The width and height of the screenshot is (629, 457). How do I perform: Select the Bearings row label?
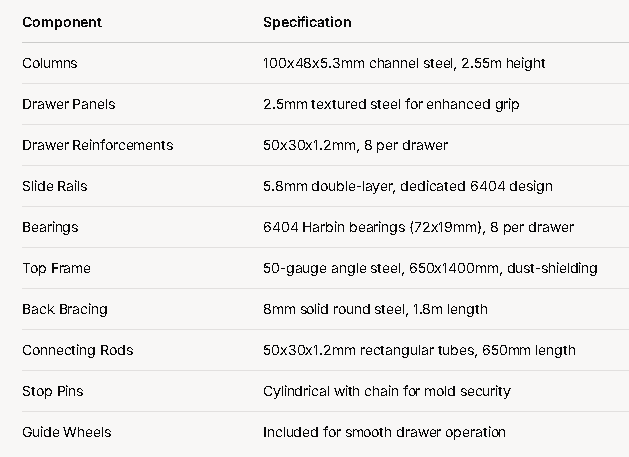tap(50, 227)
